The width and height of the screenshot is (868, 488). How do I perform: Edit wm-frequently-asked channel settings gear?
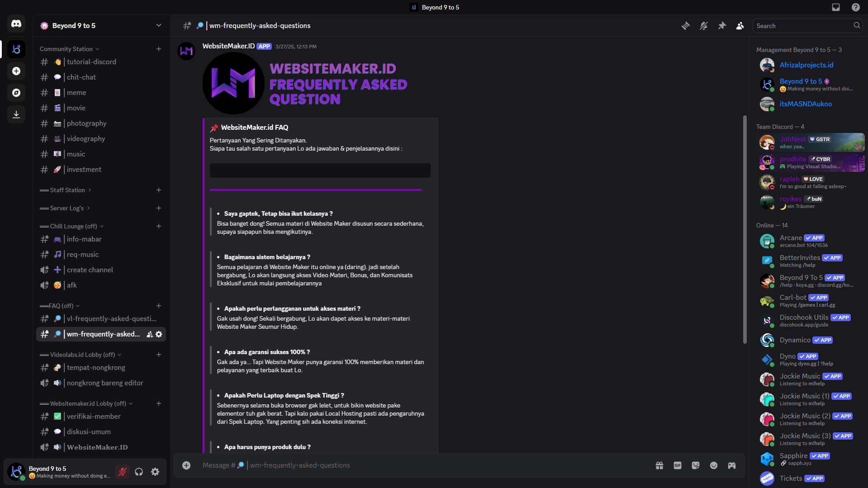point(159,334)
